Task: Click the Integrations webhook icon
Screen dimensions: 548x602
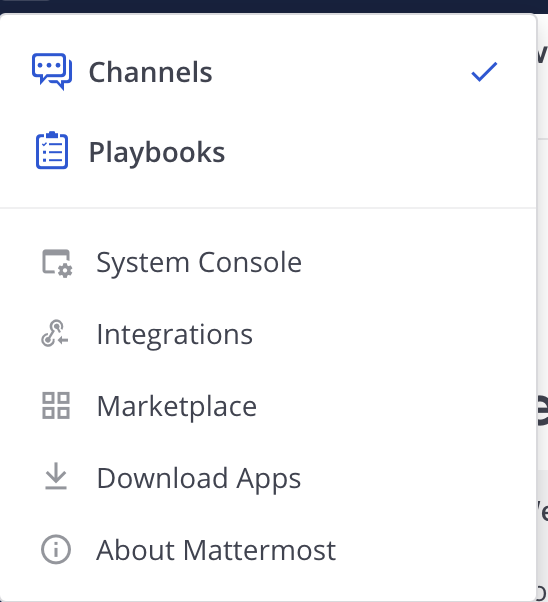Action: [x=55, y=334]
